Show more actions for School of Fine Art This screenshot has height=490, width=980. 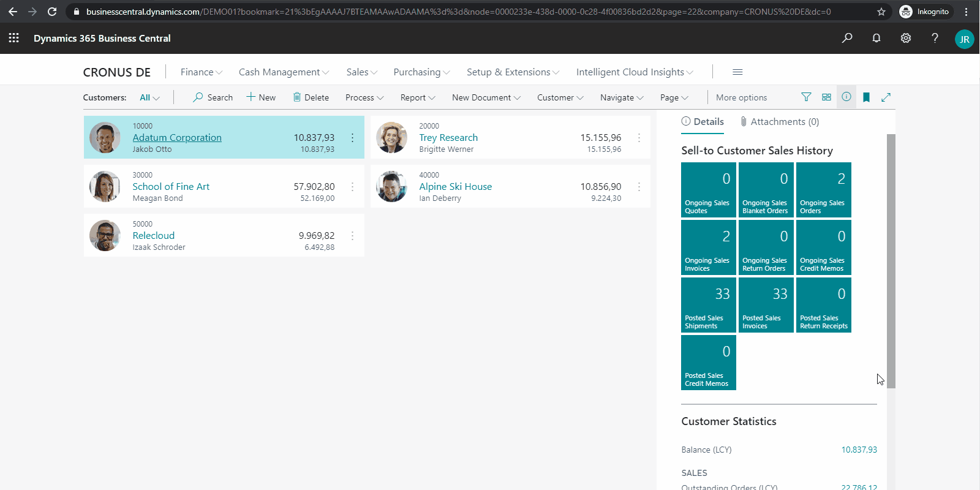pyautogui.click(x=352, y=187)
